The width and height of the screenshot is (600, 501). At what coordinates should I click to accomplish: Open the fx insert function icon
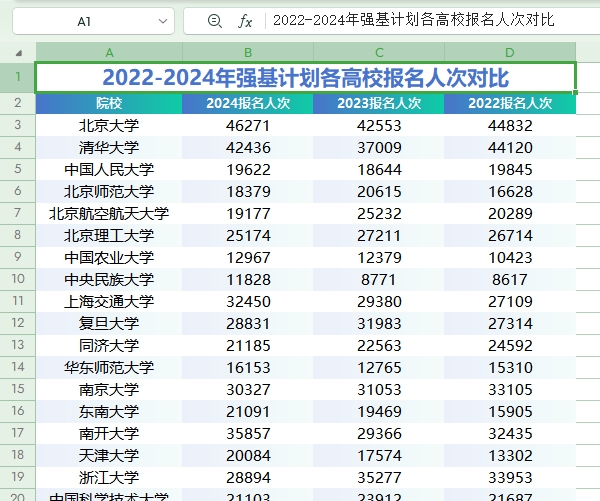[245, 21]
